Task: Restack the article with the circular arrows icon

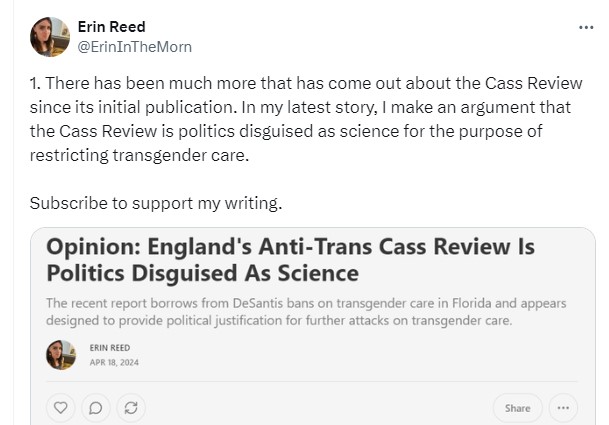Action: pyautogui.click(x=129, y=407)
